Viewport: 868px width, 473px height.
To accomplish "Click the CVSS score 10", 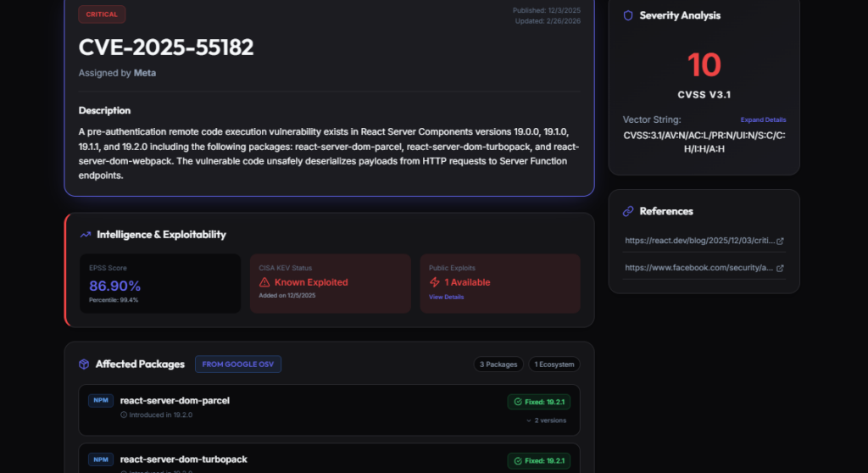I will 704,64.
